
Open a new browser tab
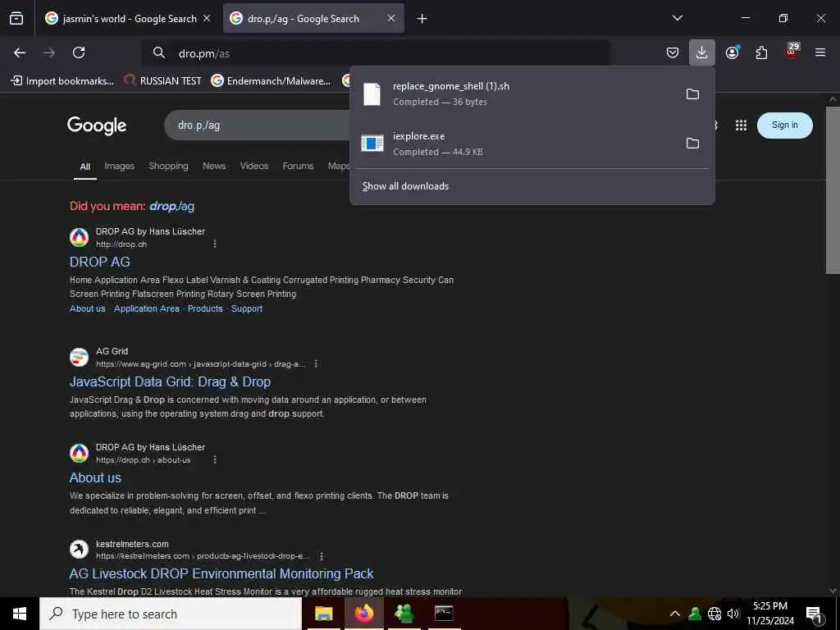(x=422, y=19)
